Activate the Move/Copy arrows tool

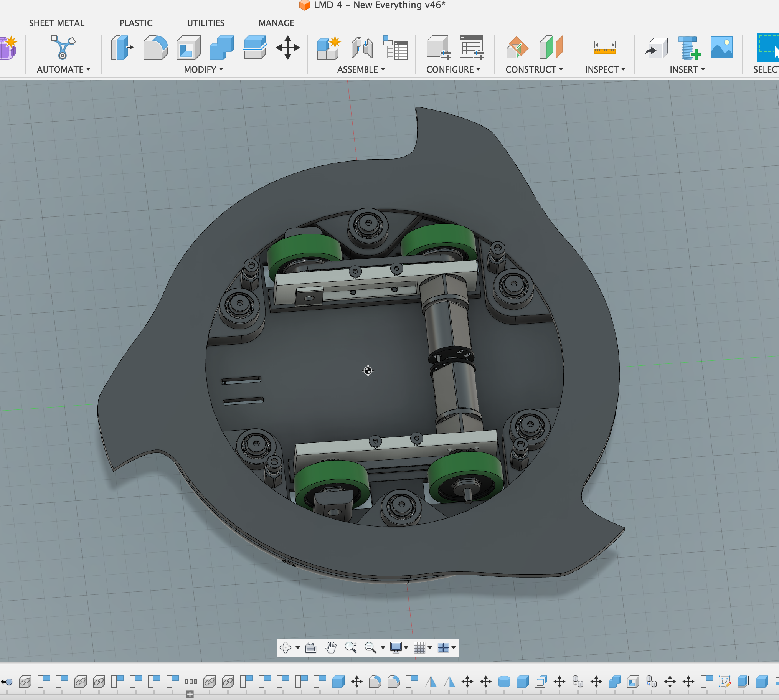coord(287,48)
